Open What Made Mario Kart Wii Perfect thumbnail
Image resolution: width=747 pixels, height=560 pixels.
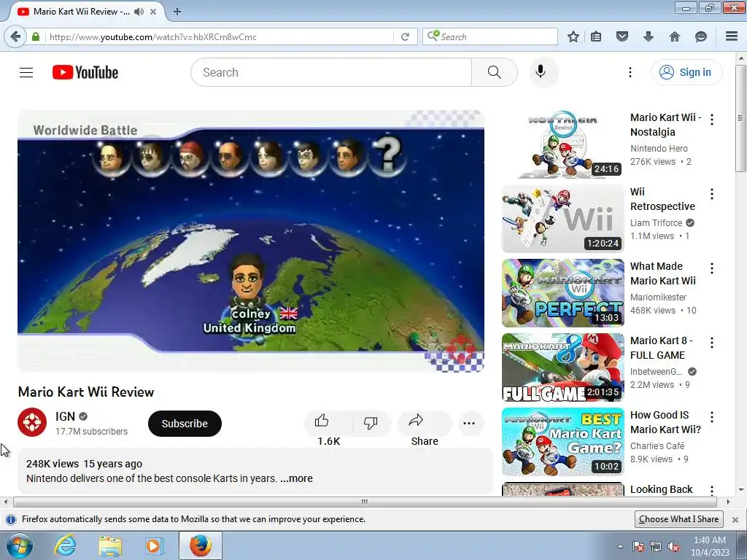tap(562, 293)
